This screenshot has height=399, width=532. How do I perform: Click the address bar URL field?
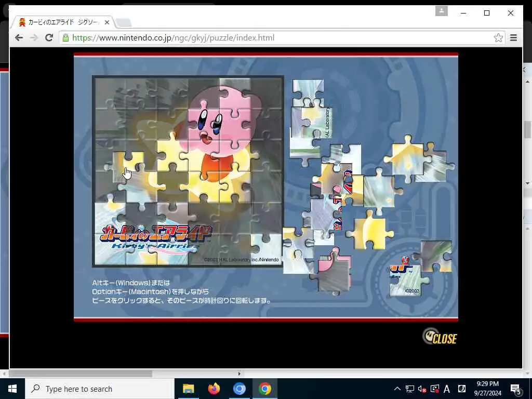tap(282, 37)
